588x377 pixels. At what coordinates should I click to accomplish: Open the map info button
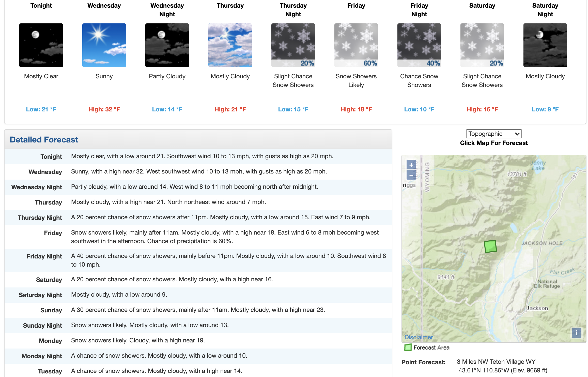tap(576, 333)
